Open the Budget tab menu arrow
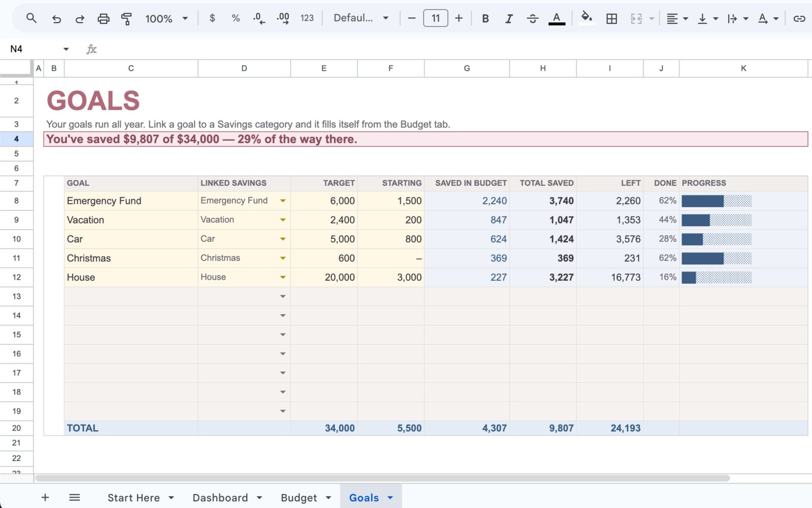Viewport: 812px width, 508px height. pos(328,498)
